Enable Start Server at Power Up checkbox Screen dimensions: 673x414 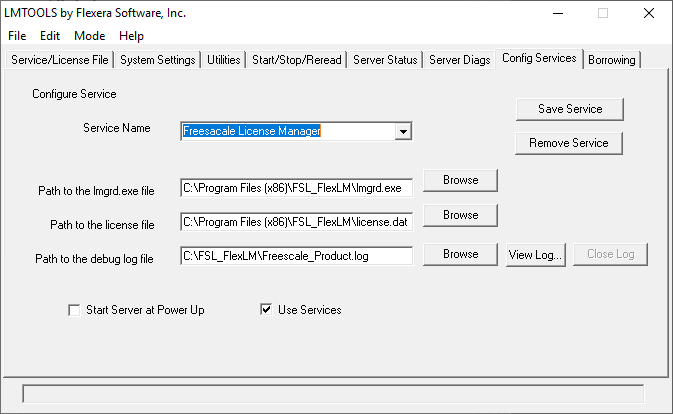(74, 310)
